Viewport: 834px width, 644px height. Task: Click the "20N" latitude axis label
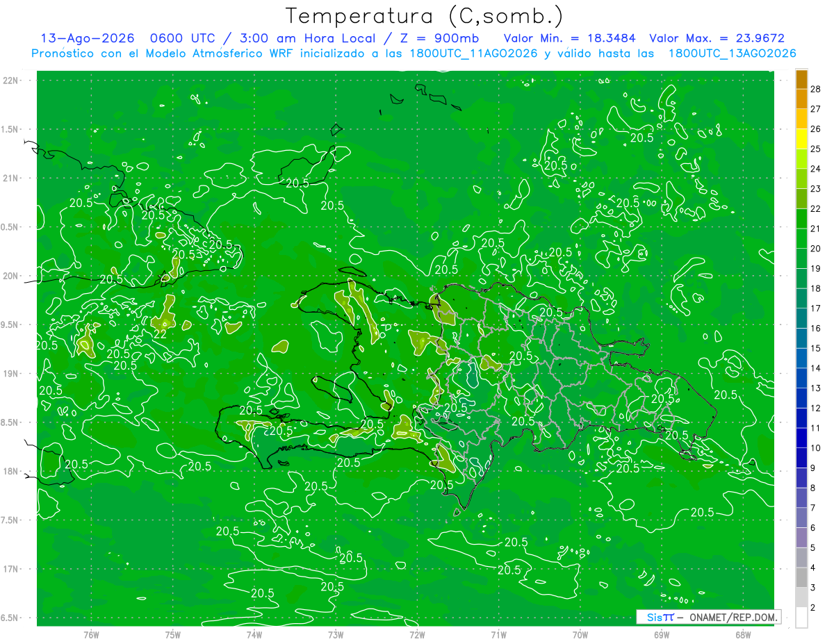coord(11,276)
